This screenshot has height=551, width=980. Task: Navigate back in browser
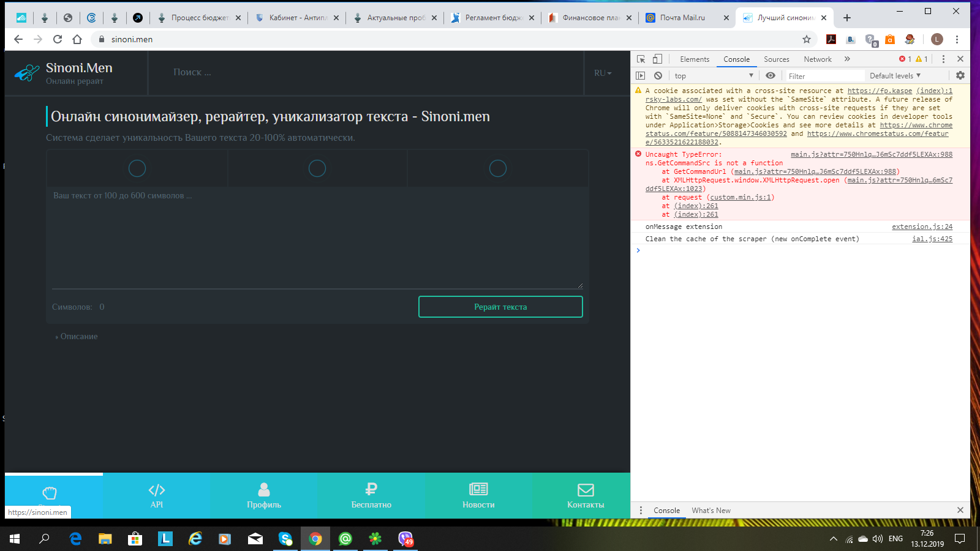tap(18, 39)
